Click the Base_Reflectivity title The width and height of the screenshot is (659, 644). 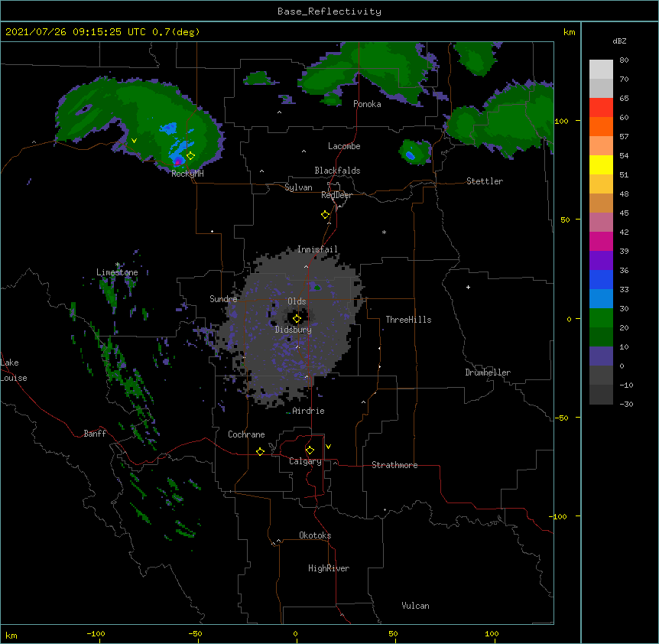point(329,11)
